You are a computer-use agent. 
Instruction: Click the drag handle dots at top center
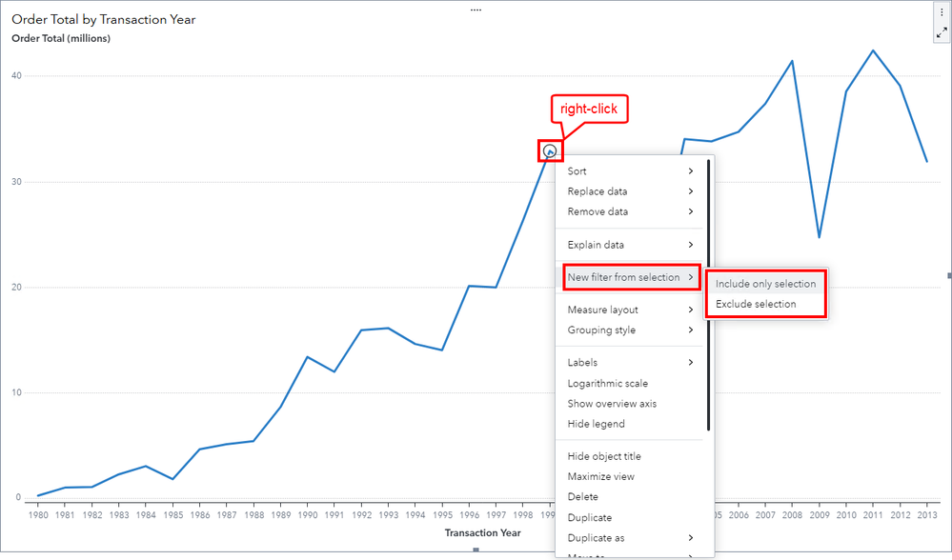pos(476,10)
